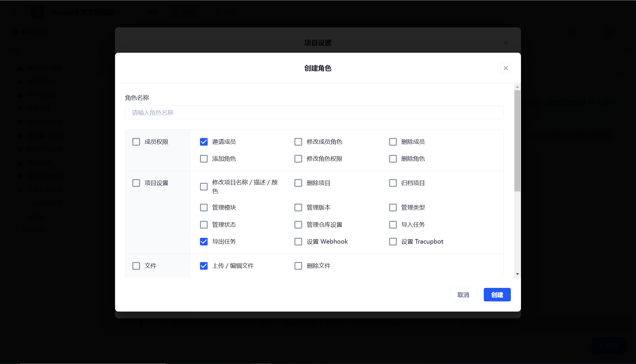The image size is (636, 364).
Task: Select all 成员权限 category checkbox
Action: [x=136, y=142]
